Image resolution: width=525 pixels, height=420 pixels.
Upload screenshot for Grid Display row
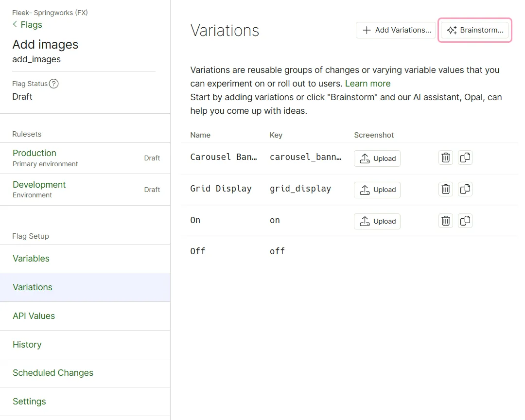377,190
